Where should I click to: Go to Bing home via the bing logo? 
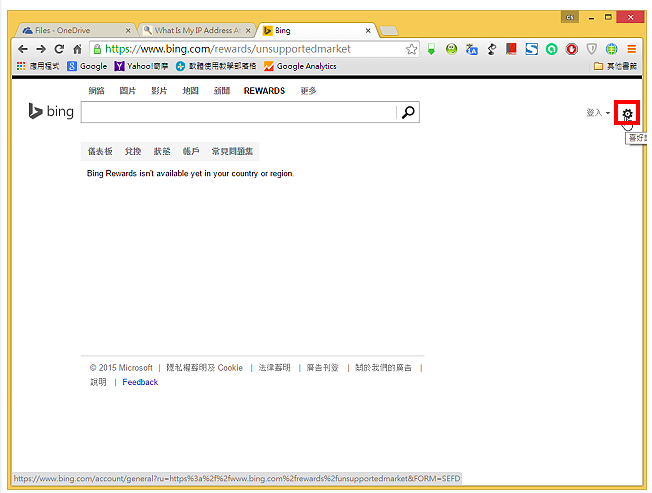pyautogui.click(x=51, y=111)
